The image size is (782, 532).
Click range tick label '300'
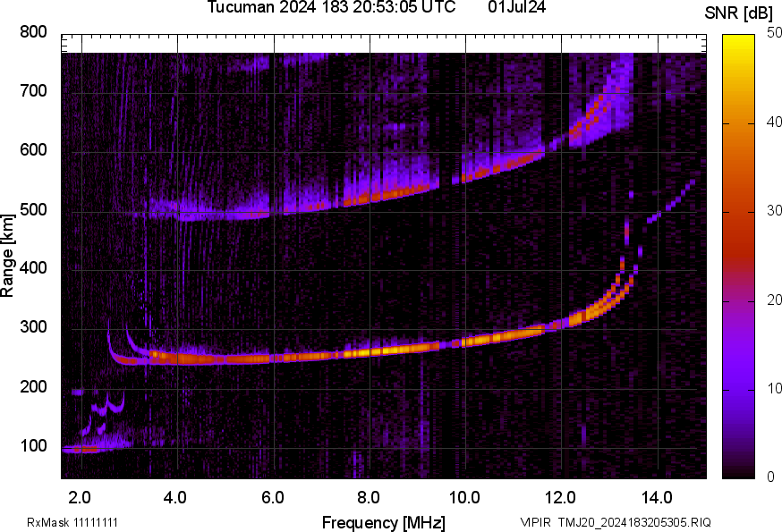(x=33, y=327)
